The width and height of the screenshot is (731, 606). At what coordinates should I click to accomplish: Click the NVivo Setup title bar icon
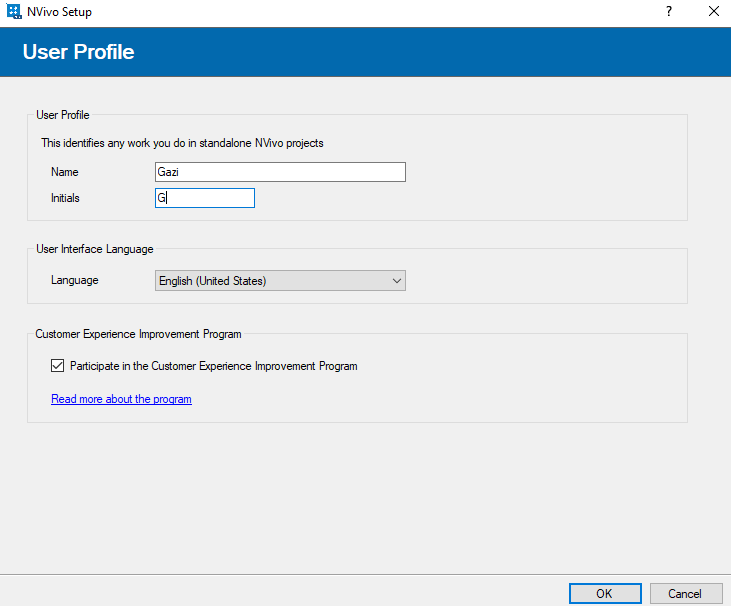[14, 12]
